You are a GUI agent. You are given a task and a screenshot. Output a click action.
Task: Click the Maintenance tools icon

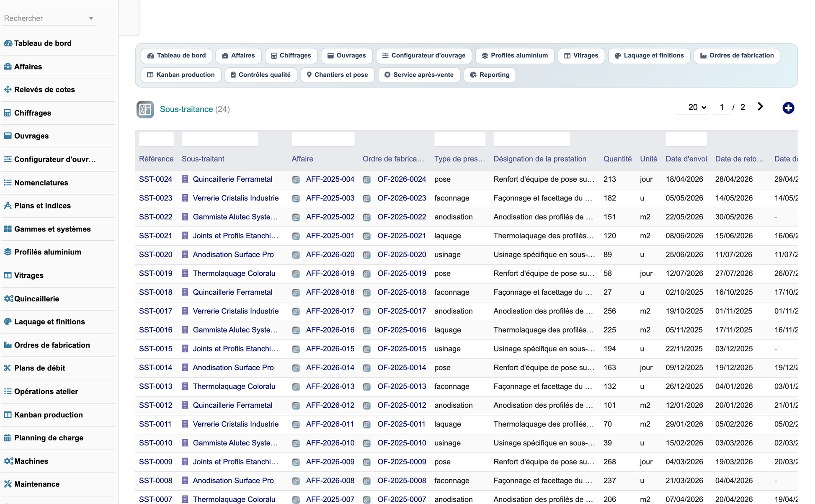8,484
